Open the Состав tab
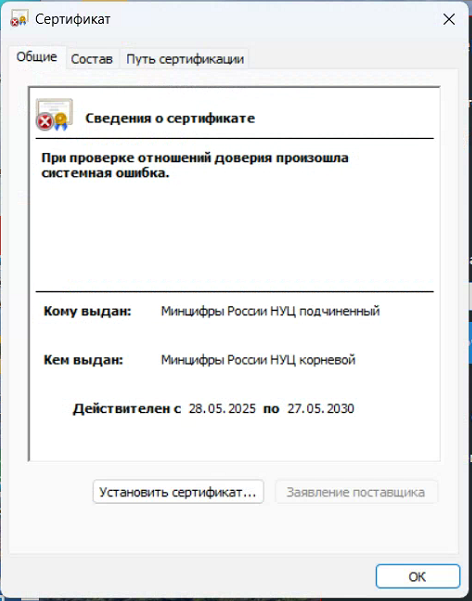This screenshot has width=472, height=601. click(x=92, y=59)
